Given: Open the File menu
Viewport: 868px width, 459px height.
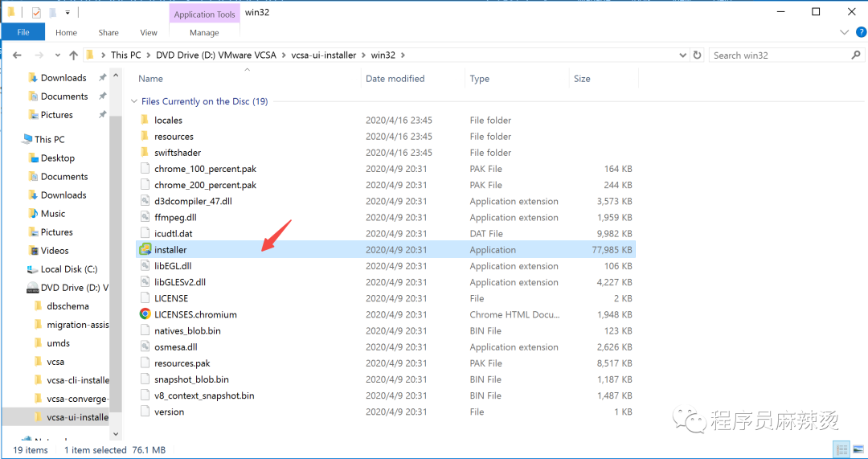Looking at the screenshot, I should tap(23, 32).
